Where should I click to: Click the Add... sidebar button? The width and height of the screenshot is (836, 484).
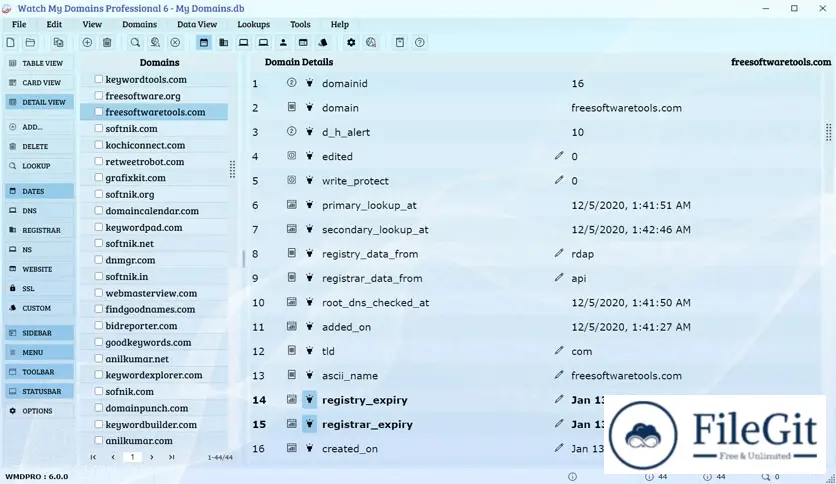(x=39, y=127)
